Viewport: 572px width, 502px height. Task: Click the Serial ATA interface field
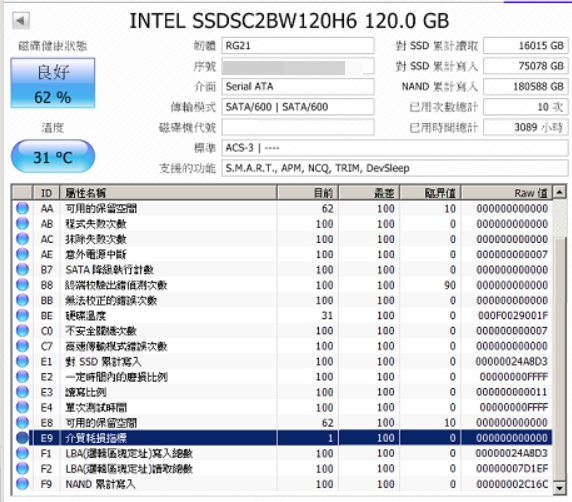pyautogui.click(x=298, y=87)
